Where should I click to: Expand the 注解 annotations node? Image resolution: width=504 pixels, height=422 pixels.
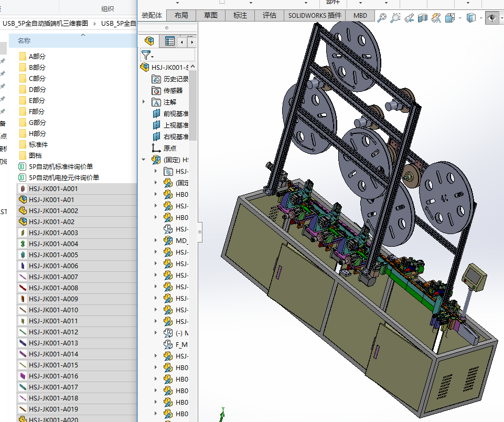[x=144, y=102]
